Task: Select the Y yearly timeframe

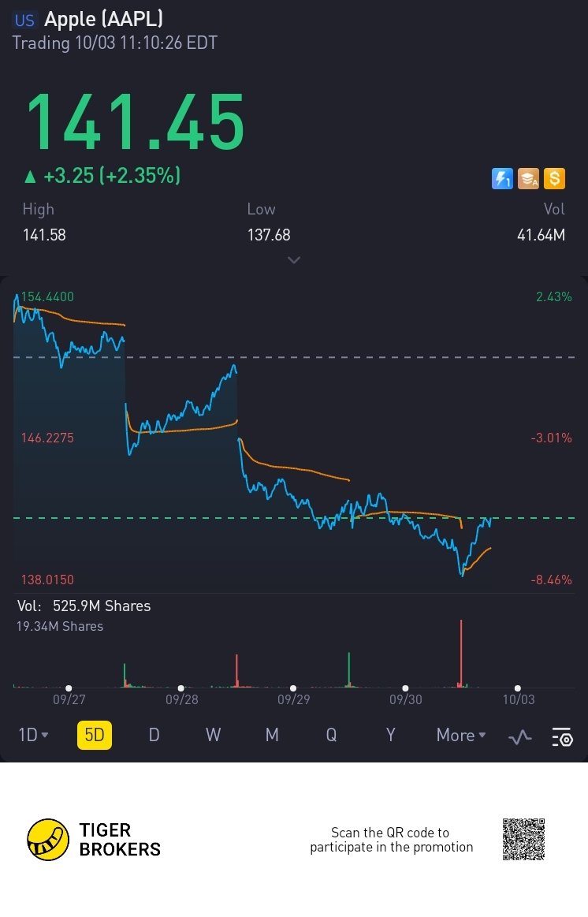Action: pos(390,735)
